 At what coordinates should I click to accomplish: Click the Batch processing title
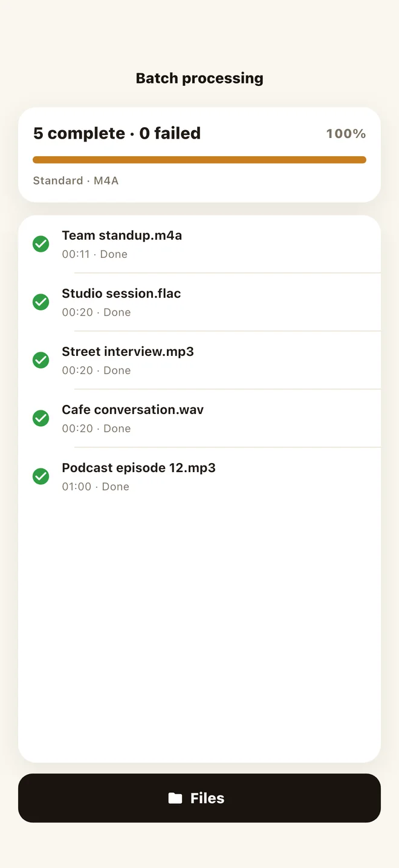199,78
